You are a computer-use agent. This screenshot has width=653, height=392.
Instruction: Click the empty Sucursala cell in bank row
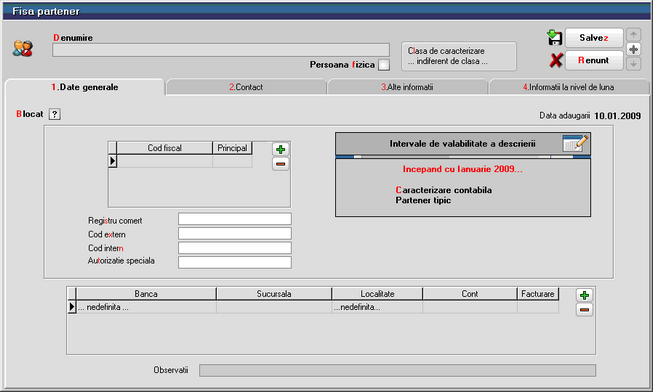(x=274, y=307)
